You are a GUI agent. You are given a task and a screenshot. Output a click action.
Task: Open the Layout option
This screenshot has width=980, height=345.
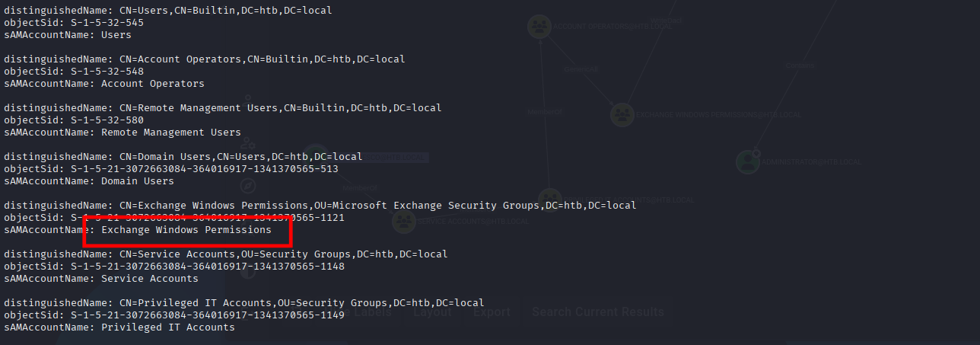[x=432, y=311]
